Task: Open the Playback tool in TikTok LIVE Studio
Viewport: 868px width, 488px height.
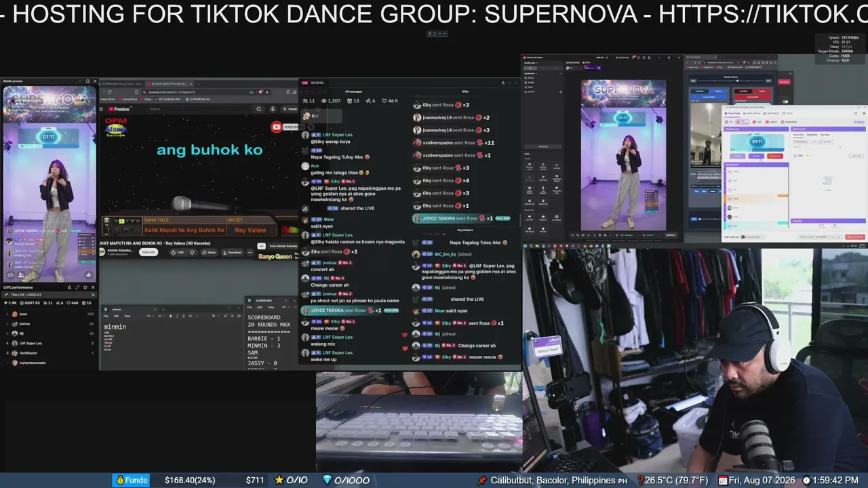Action: [x=542, y=219]
